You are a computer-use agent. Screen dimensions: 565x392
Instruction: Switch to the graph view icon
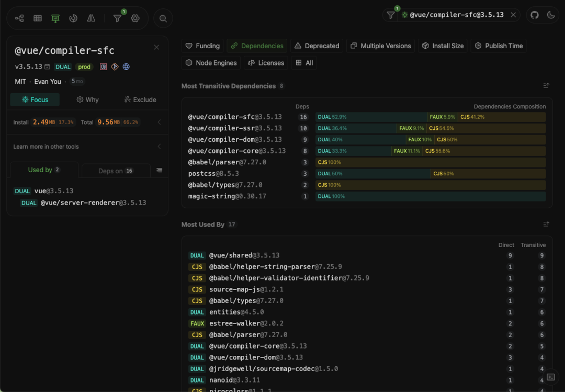pos(19,18)
